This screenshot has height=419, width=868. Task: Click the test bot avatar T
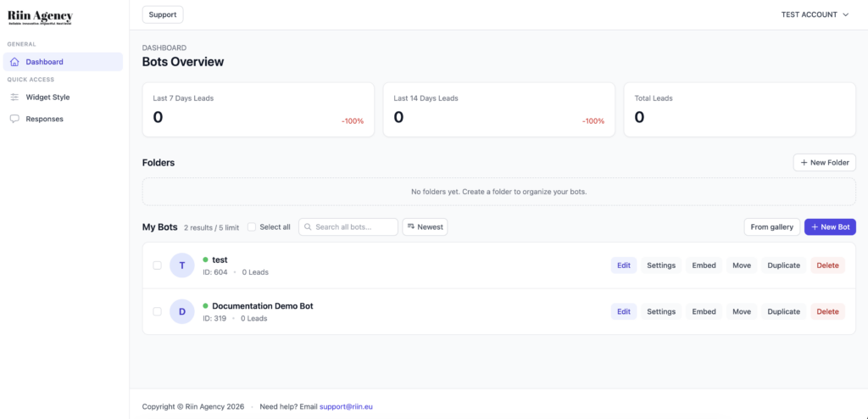click(x=182, y=265)
